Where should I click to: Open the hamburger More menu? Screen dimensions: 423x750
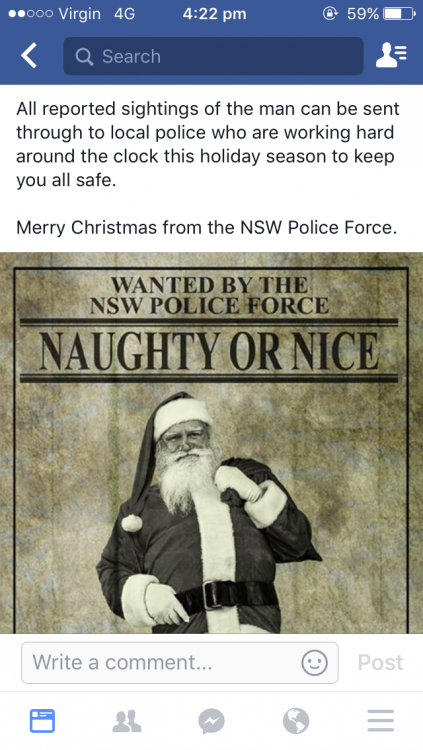pos(380,721)
